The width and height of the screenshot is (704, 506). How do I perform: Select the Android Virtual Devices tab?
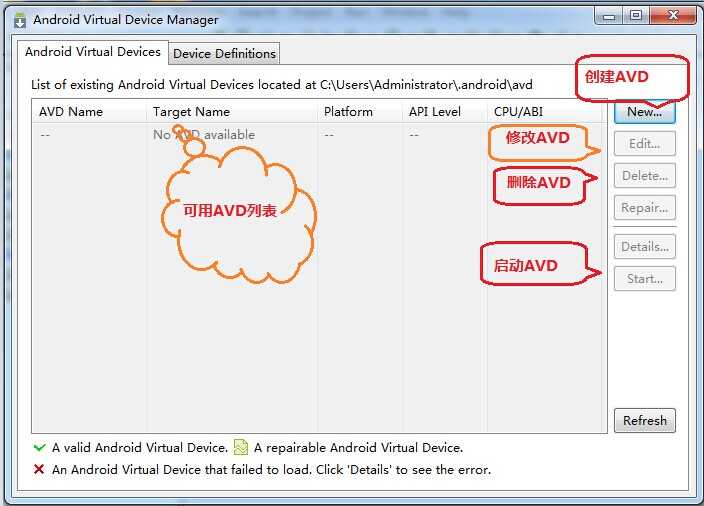click(x=92, y=52)
